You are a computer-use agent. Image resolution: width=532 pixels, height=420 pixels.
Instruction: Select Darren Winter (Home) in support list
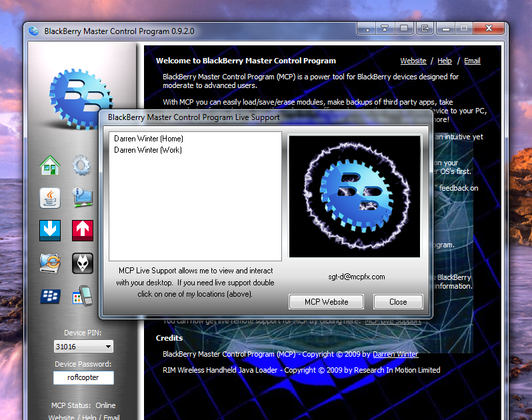coord(149,139)
